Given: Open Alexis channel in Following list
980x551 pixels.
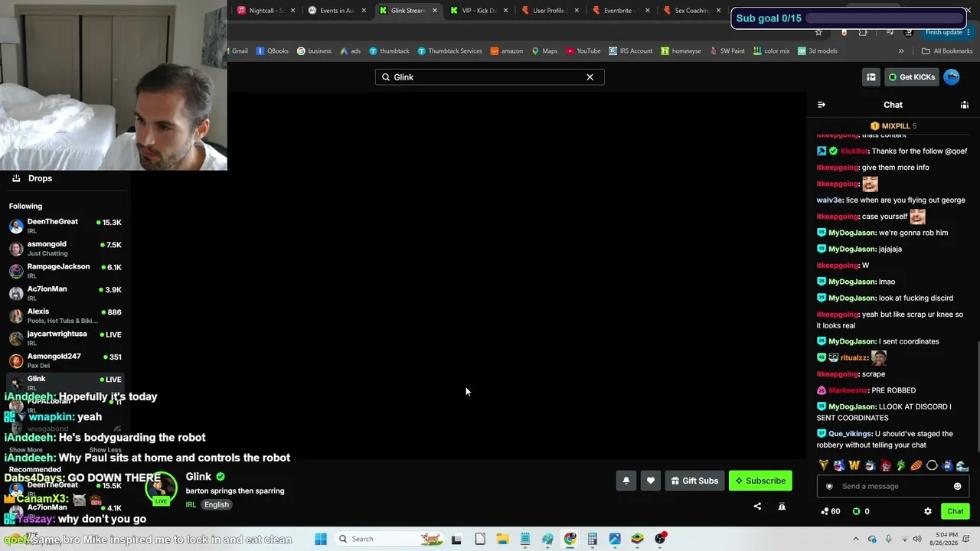Looking at the screenshot, I should pyautogui.click(x=65, y=315).
